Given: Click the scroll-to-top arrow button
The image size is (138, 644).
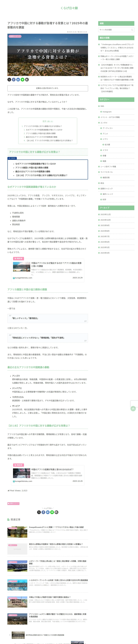Looking at the screenshot, I should point(133,409).
